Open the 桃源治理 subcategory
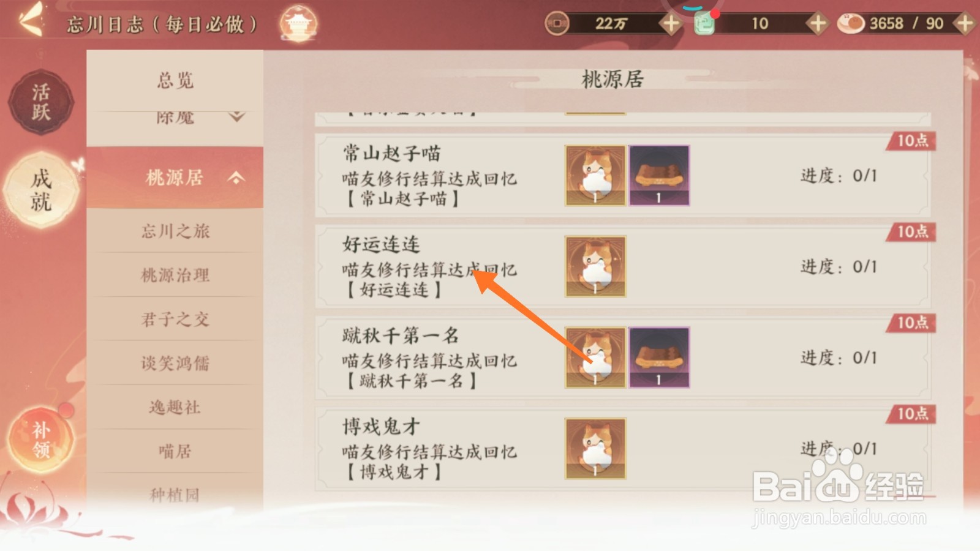 pos(175,275)
